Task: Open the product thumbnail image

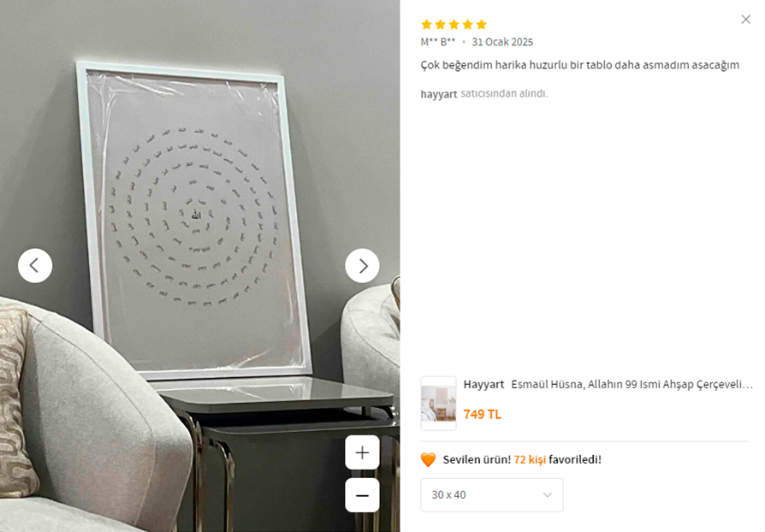Action: coord(439,403)
